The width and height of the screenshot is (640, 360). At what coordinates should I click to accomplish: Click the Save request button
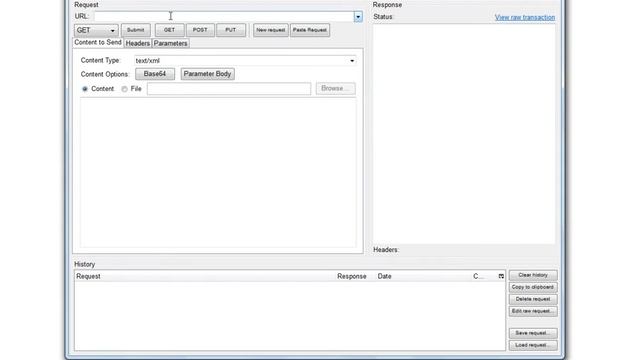533,333
